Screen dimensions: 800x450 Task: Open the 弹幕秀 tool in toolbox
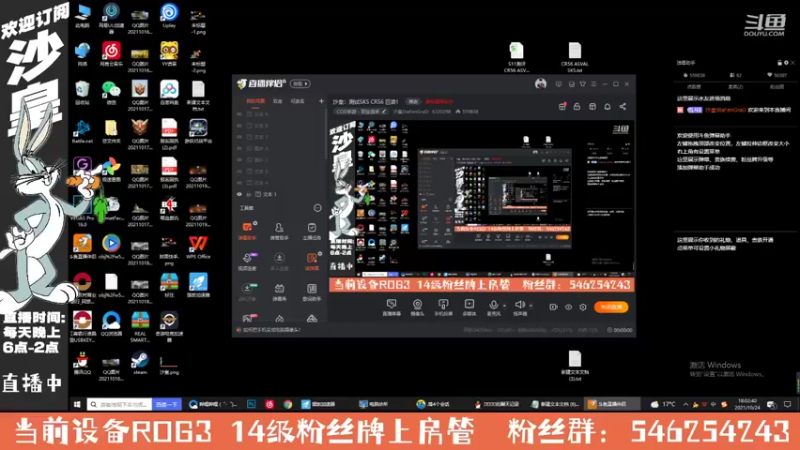[x=279, y=292]
